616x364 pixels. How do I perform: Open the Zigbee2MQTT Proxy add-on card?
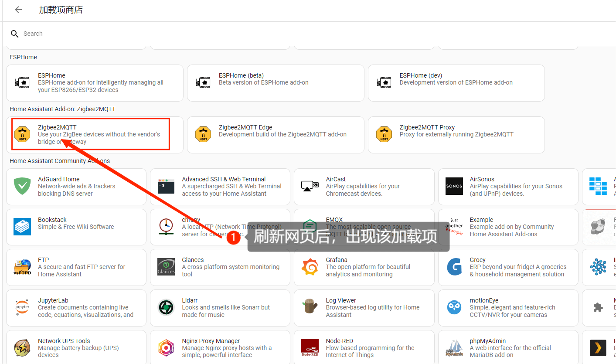[456, 135]
